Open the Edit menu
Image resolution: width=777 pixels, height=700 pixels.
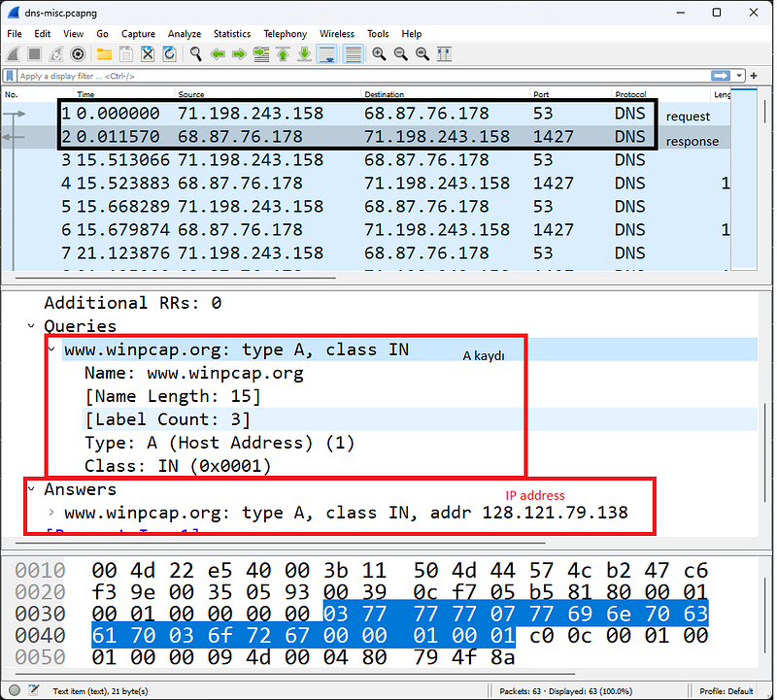(x=42, y=34)
